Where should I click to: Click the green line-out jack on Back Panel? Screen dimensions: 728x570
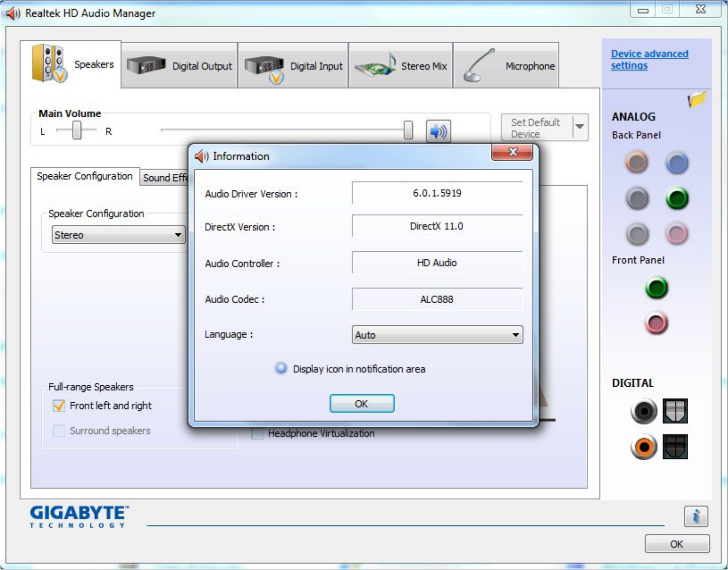tap(676, 199)
